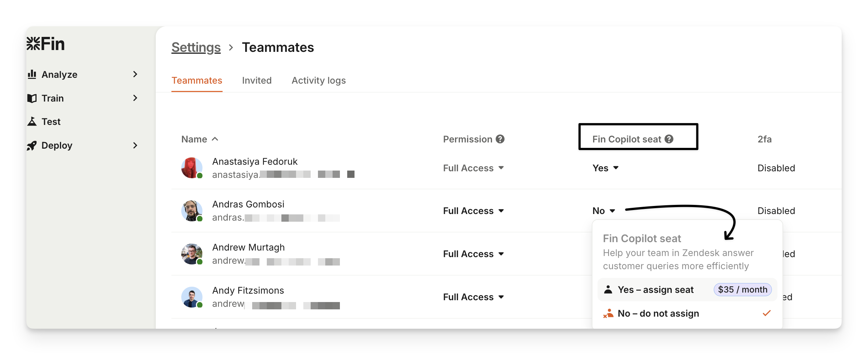Switch to the Invited tab
The width and height of the screenshot is (868, 355).
[257, 80]
